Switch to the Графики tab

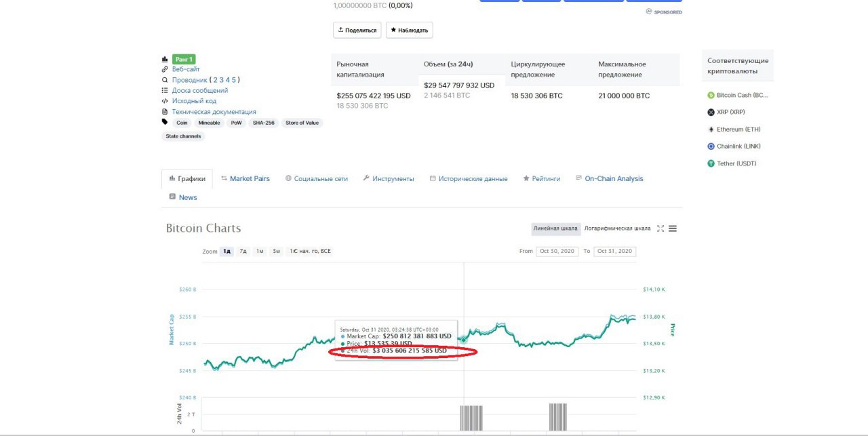(x=186, y=179)
